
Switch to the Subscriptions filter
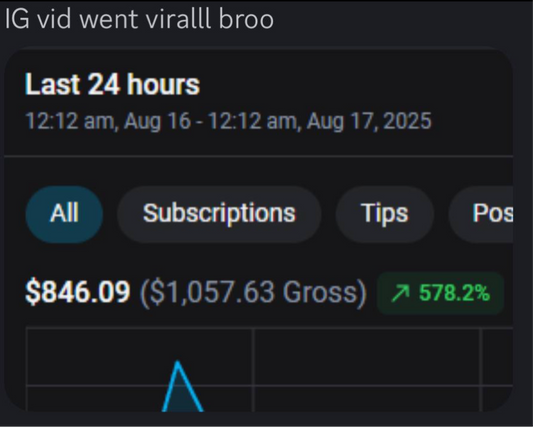pos(219,214)
